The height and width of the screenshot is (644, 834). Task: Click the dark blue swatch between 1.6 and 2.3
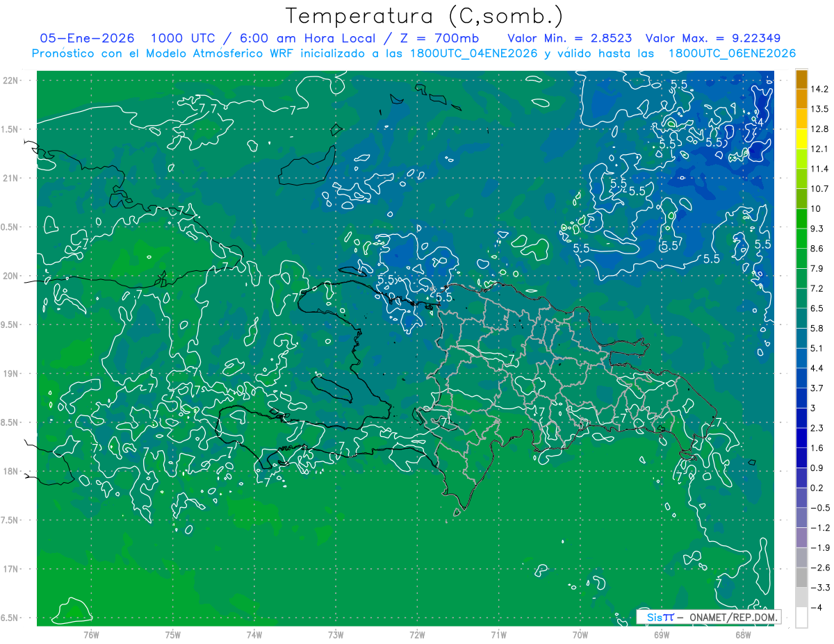click(801, 438)
